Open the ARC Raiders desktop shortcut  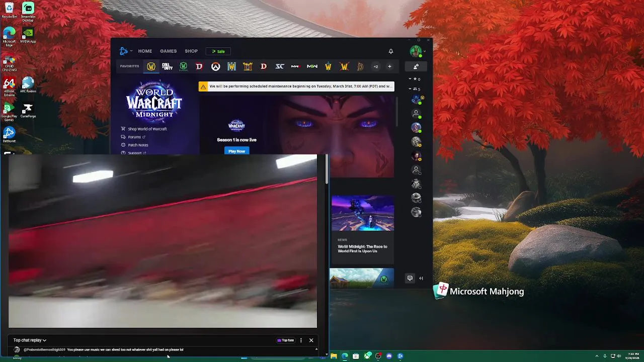point(28,85)
